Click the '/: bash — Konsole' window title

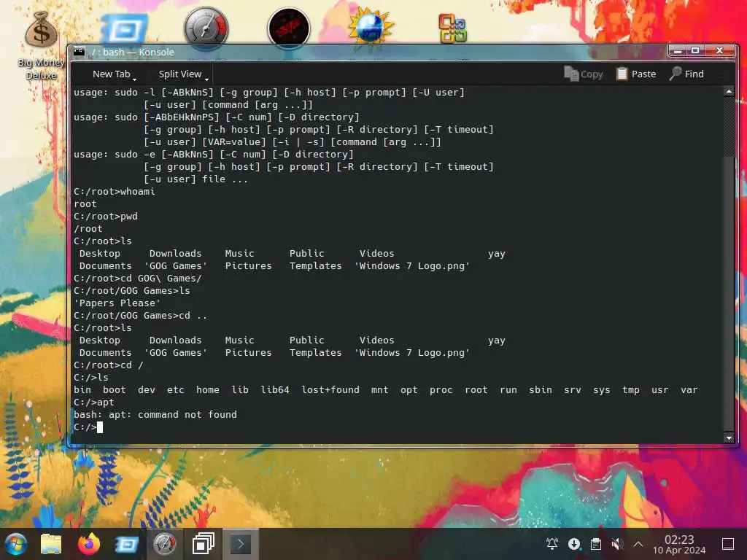133,52
